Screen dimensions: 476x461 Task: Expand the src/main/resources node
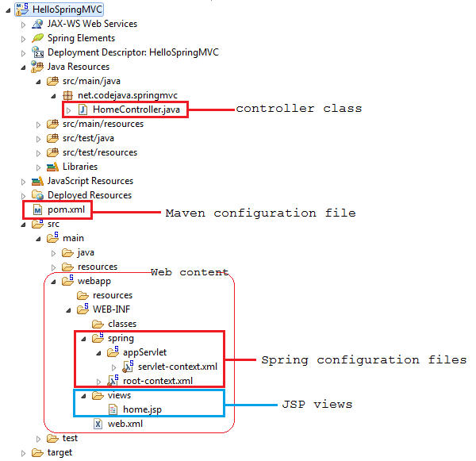(38, 125)
